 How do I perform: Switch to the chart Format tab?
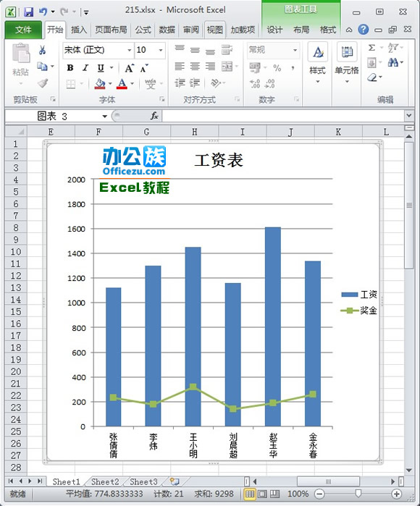[x=328, y=30]
